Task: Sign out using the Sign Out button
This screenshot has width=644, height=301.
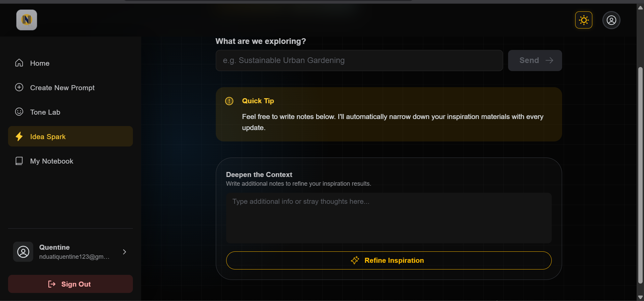Action: pyautogui.click(x=70, y=284)
